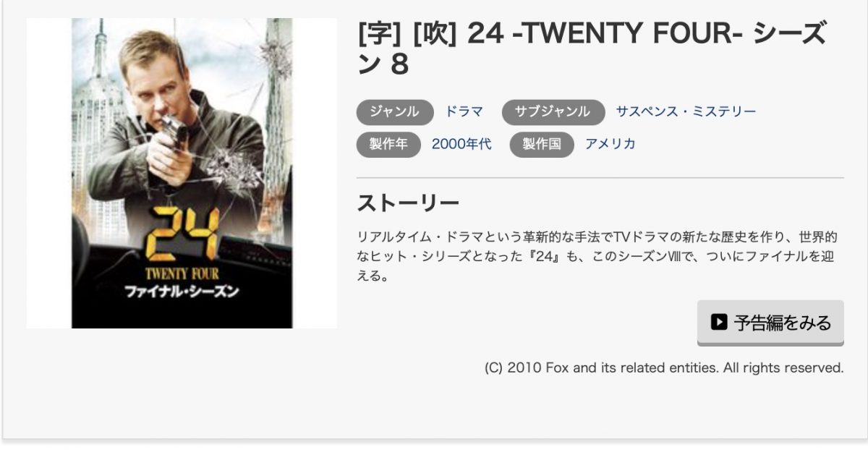
Task: Open the サスペンス・ミステリー subgenre link
Action: click(x=686, y=111)
